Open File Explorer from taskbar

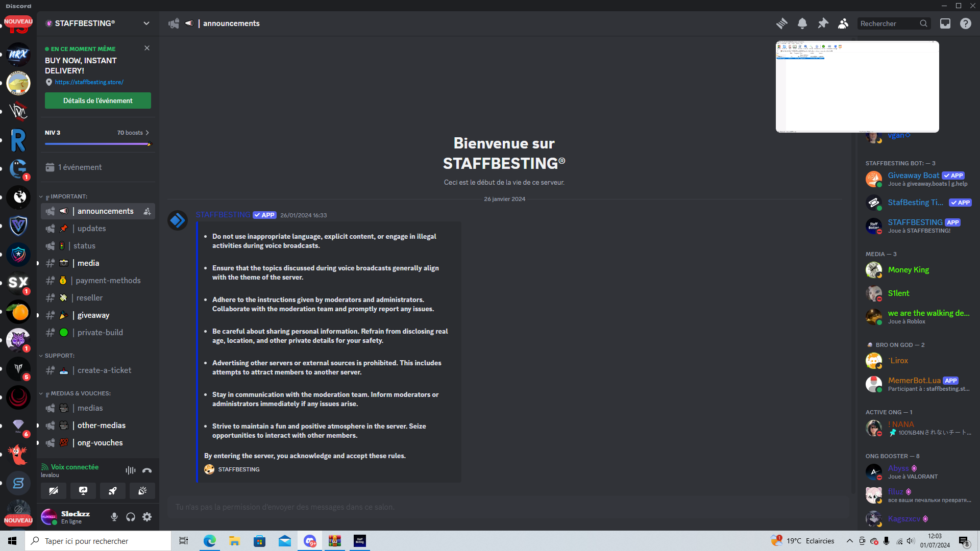[x=234, y=541]
